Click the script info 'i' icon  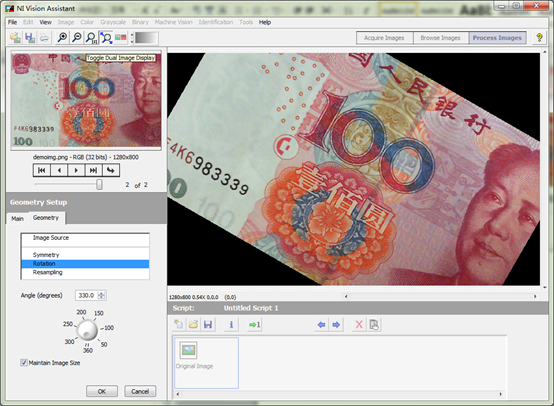coord(231,324)
